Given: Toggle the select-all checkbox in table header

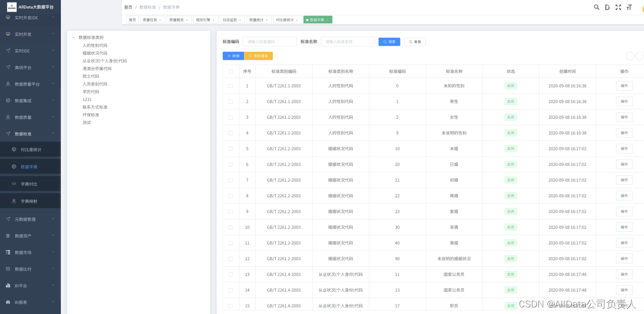Looking at the screenshot, I should coord(231,71).
